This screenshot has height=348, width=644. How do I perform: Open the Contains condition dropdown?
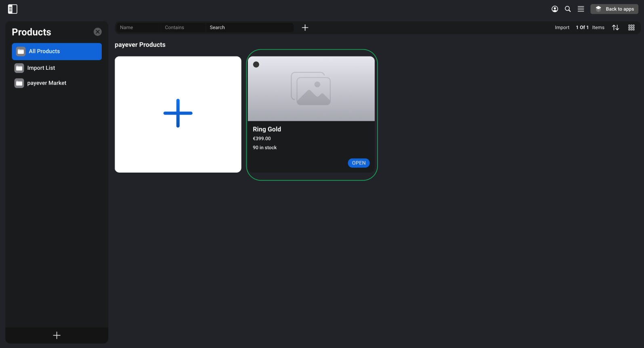click(183, 27)
